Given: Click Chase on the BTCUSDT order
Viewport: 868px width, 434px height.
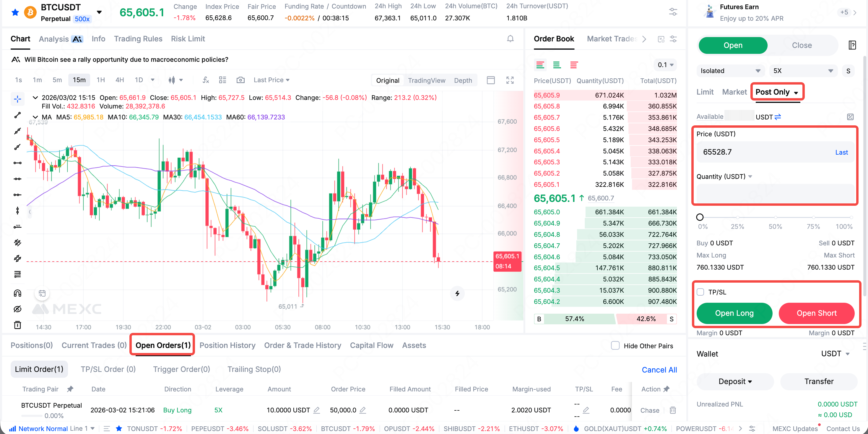Looking at the screenshot, I should [649, 410].
